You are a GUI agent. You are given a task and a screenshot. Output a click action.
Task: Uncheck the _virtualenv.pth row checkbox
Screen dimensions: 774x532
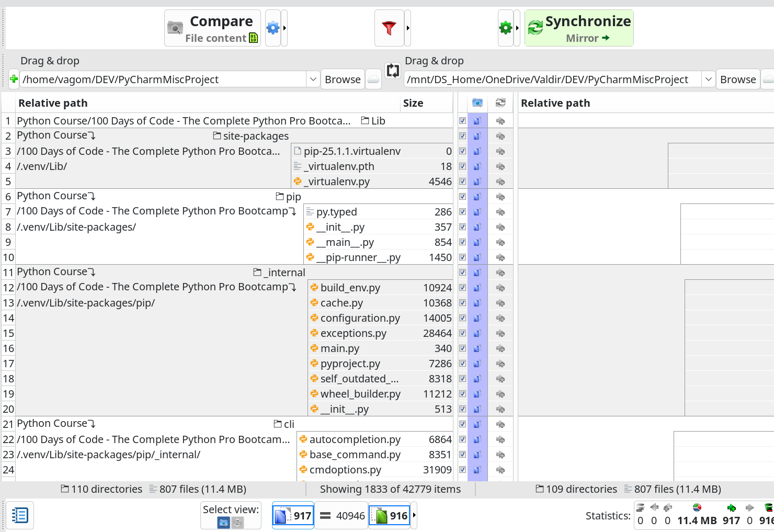(462, 166)
